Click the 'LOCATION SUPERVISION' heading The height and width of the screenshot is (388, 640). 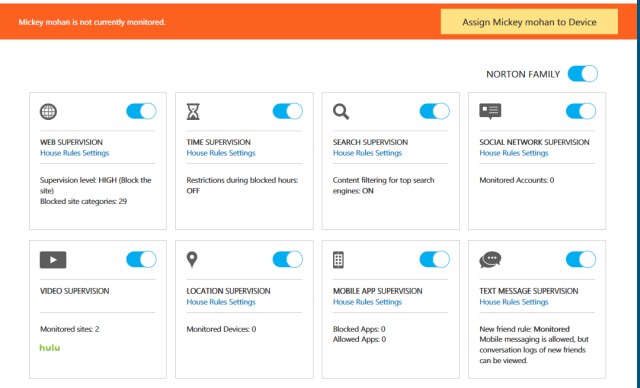[228, 291]
